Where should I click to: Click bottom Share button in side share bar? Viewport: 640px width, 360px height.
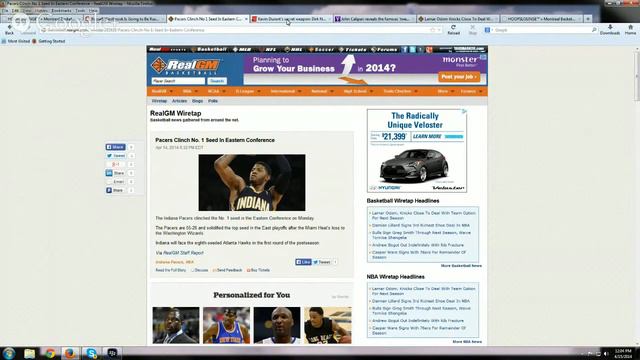coord(116,190)
